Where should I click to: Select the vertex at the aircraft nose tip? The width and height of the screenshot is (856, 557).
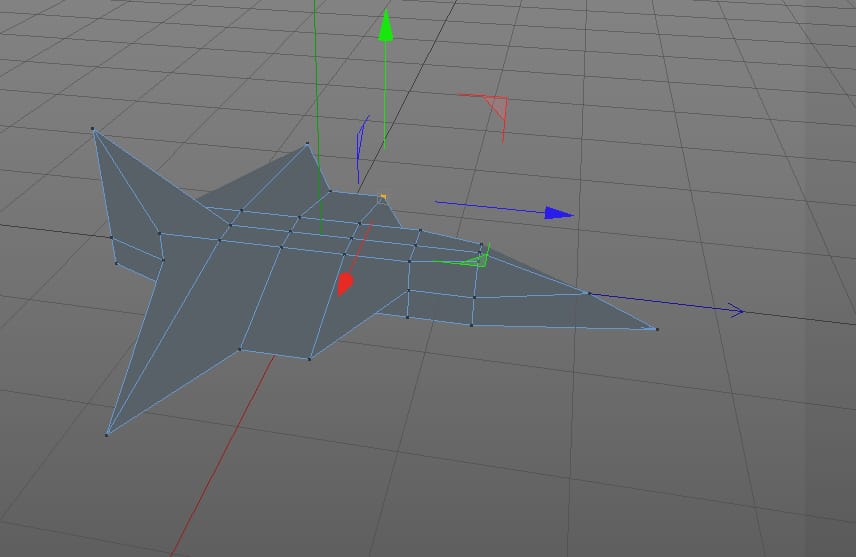pos(657,329)
